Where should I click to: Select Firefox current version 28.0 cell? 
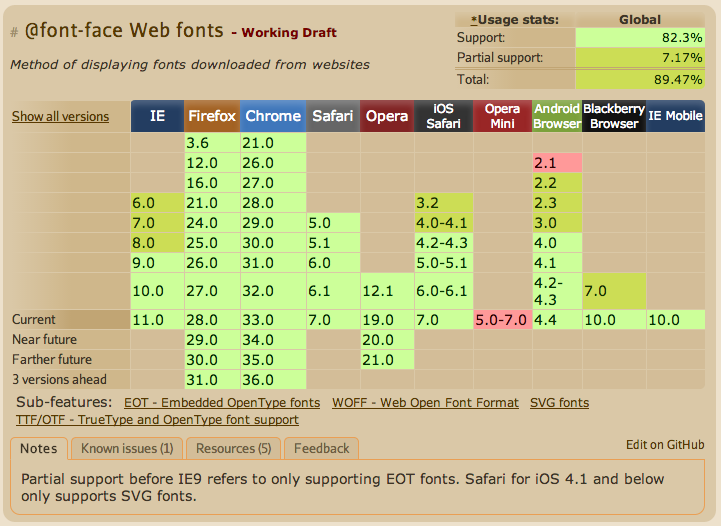(x=212, y=320)
